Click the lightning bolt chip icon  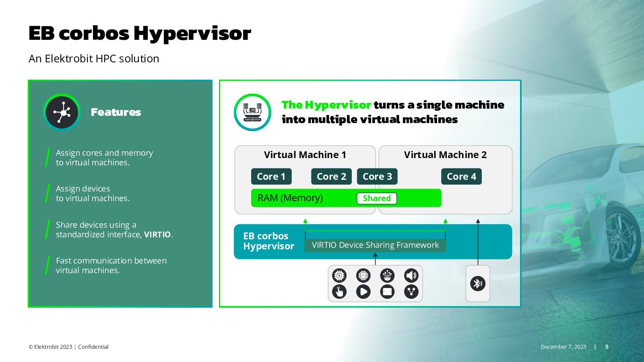coord(339,276)
